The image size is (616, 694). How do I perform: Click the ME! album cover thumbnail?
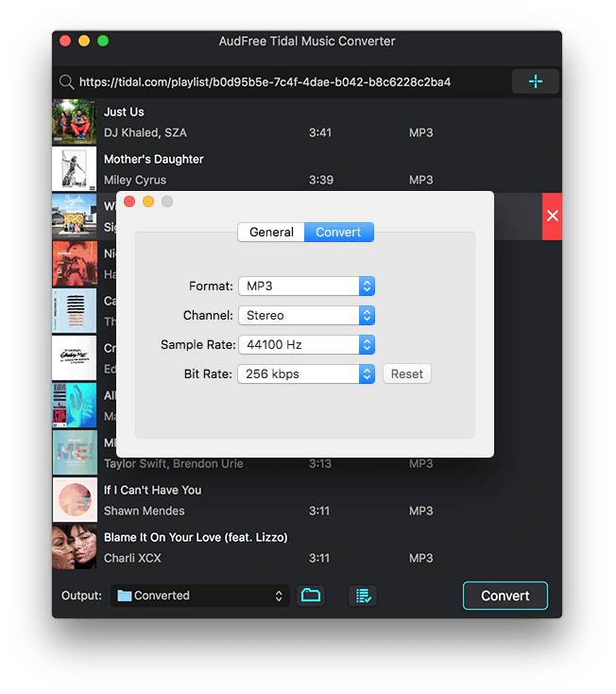(x=75, y=452)
